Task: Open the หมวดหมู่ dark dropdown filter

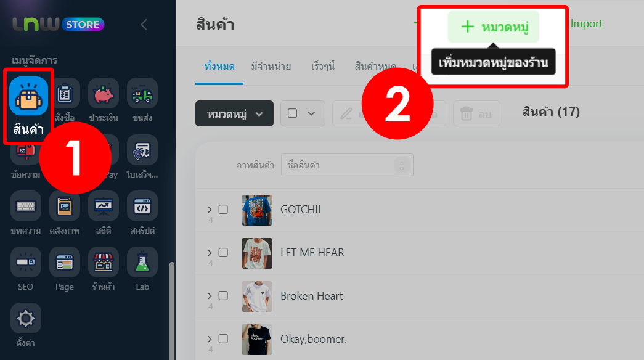Action: coord(234,113)
